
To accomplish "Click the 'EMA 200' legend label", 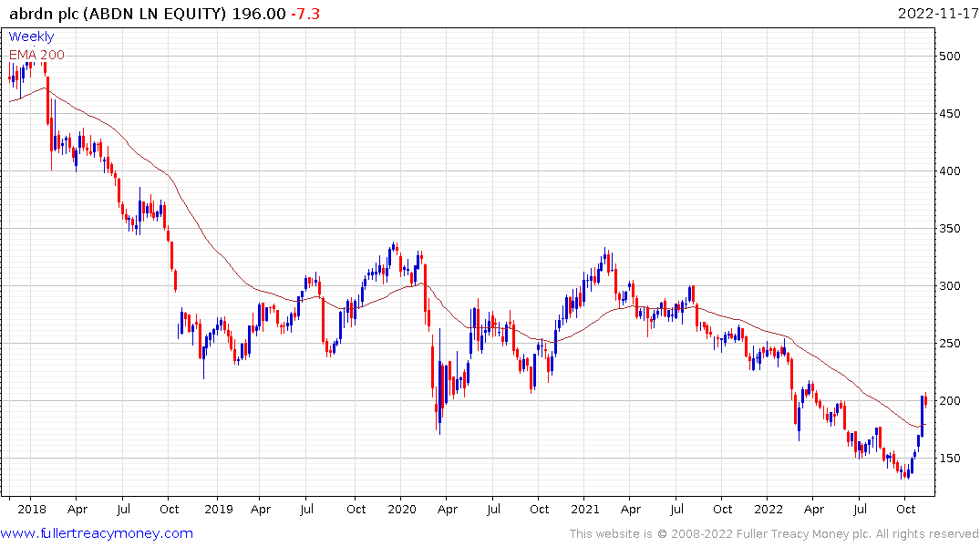I will coord(36,55).
